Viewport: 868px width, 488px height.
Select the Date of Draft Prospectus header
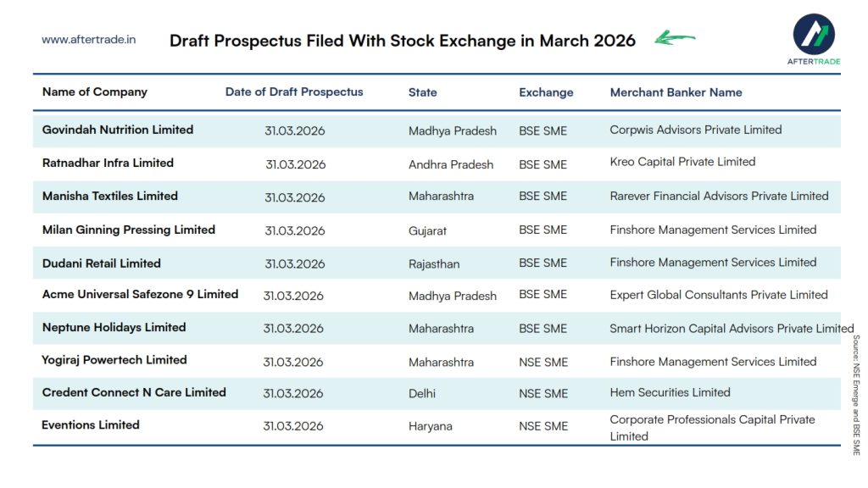294,91
